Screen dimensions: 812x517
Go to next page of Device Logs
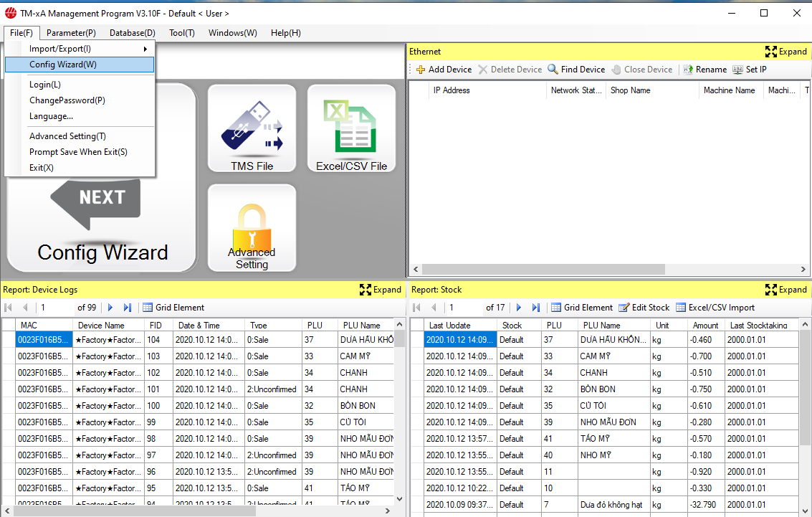click(110, 308)
